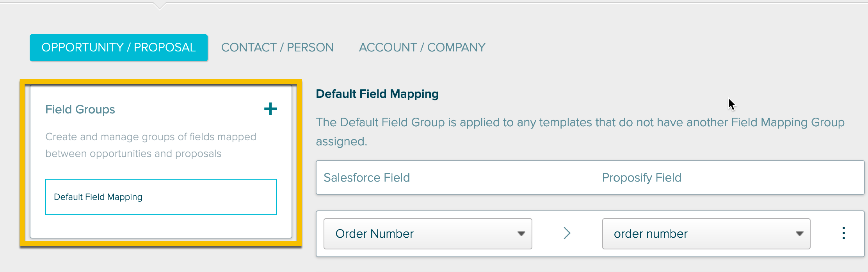Click the Salesforce Field column header

pos(366,178)
